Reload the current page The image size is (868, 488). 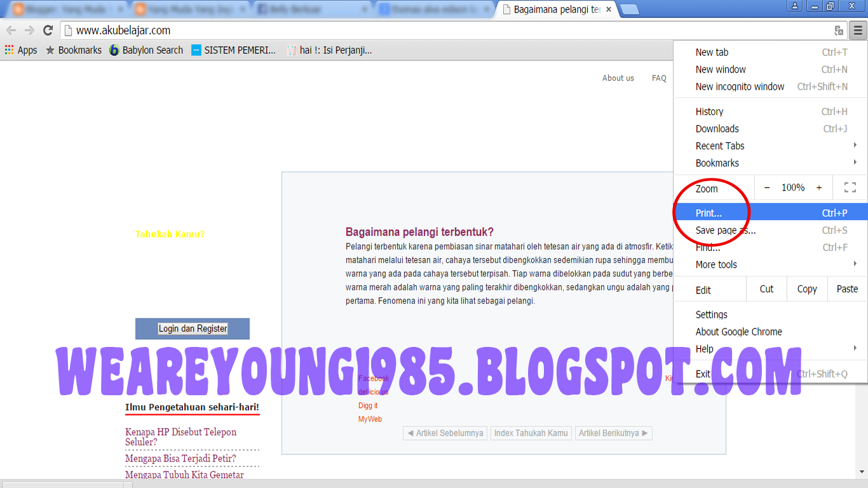[48, 30]
